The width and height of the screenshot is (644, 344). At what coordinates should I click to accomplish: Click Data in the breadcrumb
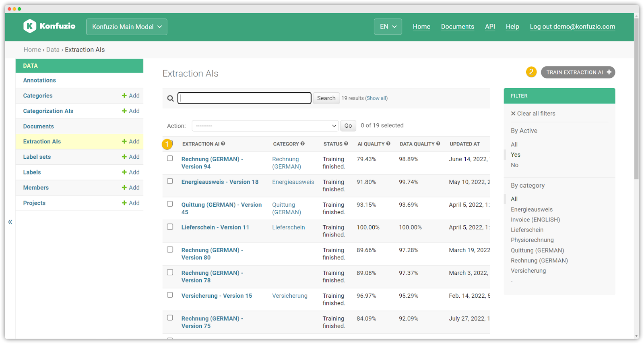pyautogui.click(x=53, y=50)
